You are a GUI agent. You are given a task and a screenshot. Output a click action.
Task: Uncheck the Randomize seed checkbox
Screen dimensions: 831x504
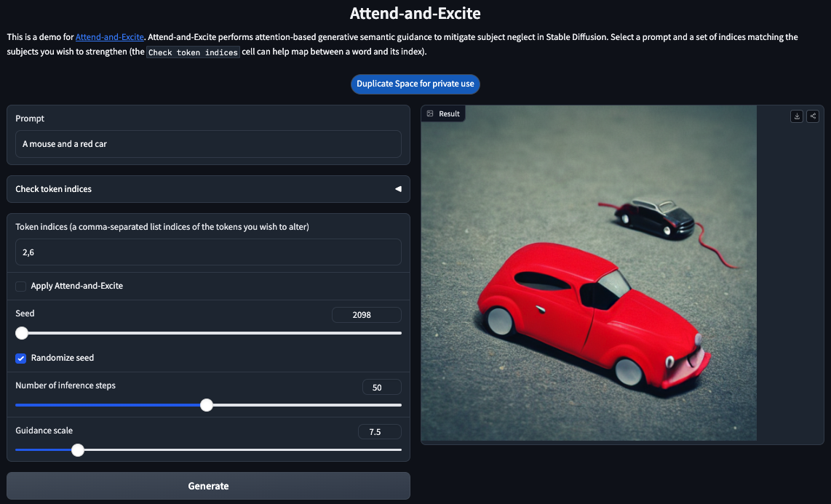click(21, 358)
